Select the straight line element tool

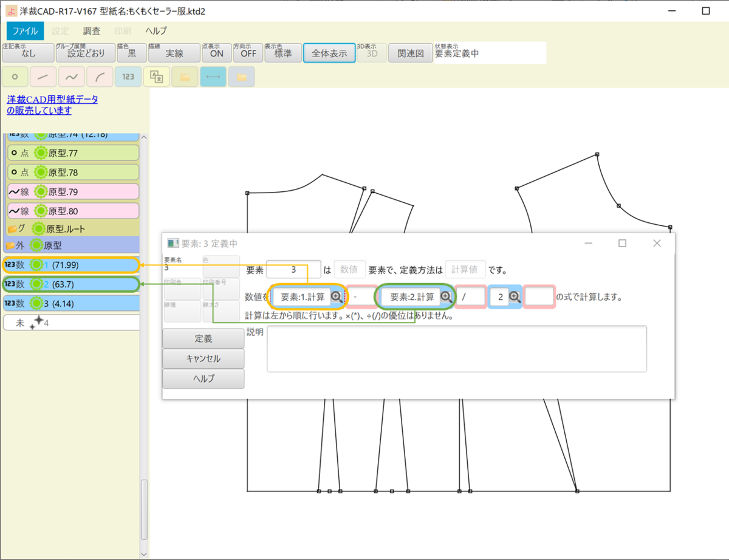(44, 77)
